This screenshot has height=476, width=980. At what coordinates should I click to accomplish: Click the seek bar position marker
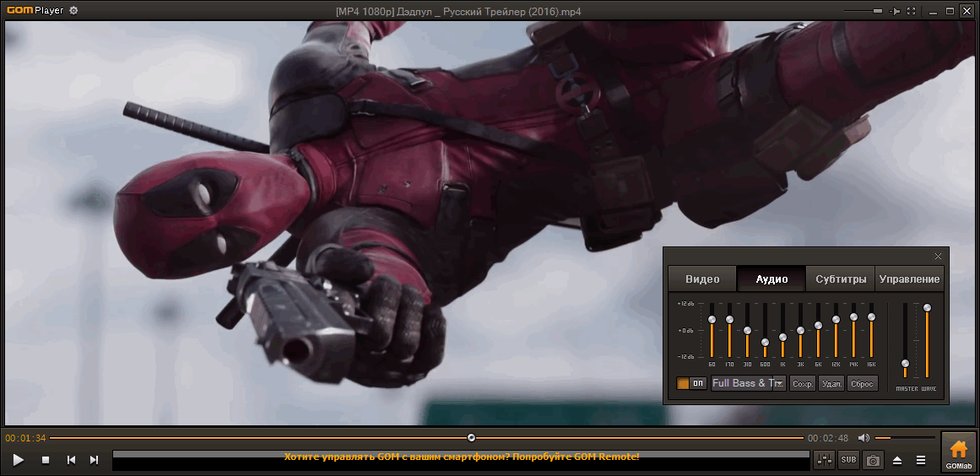[471, 438]
